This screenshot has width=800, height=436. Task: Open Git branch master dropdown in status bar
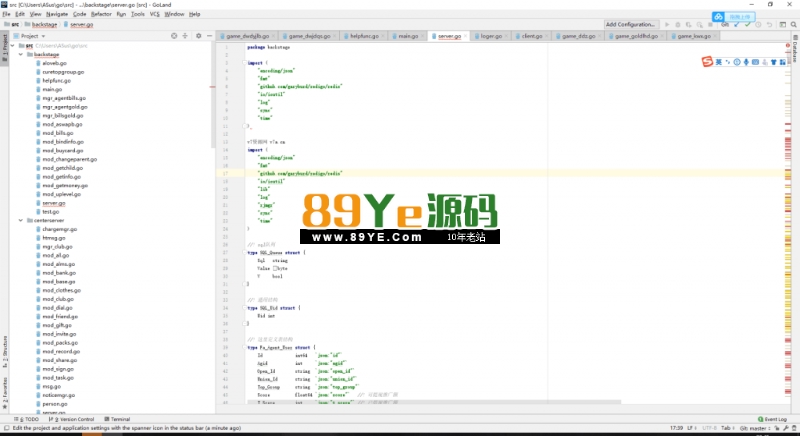[753, 428]
